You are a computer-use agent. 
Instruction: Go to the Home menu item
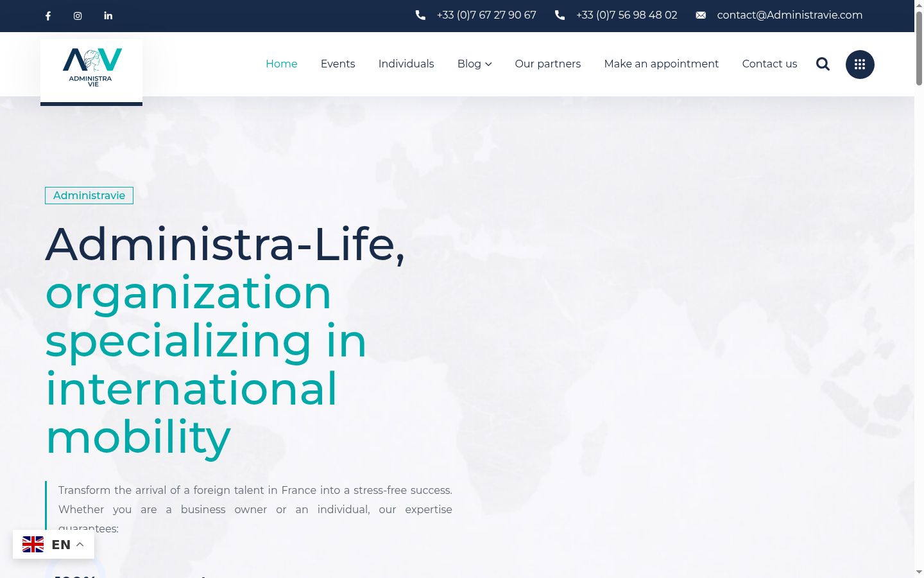[x=282, y=64]
